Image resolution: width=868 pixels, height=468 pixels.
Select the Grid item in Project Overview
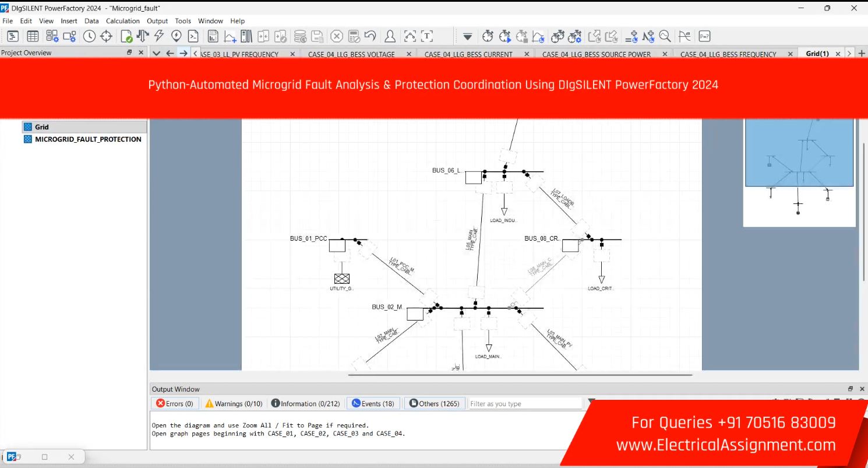pos(84,126)
